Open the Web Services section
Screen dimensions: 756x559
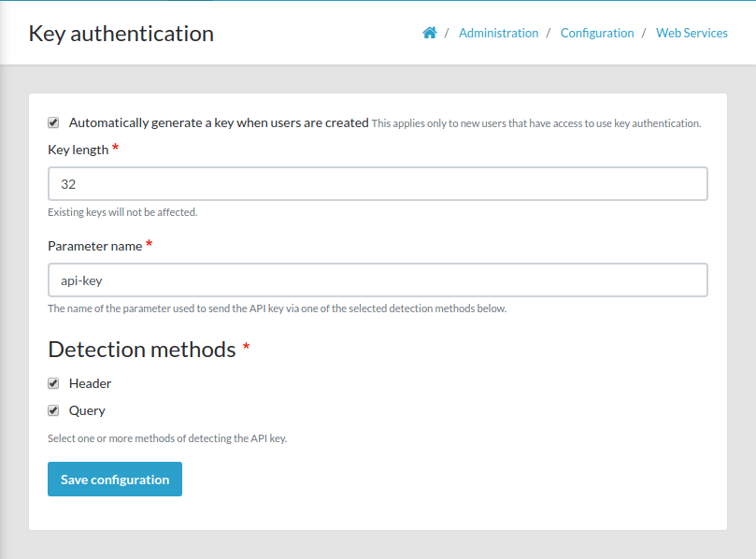(x=692, y=33)
